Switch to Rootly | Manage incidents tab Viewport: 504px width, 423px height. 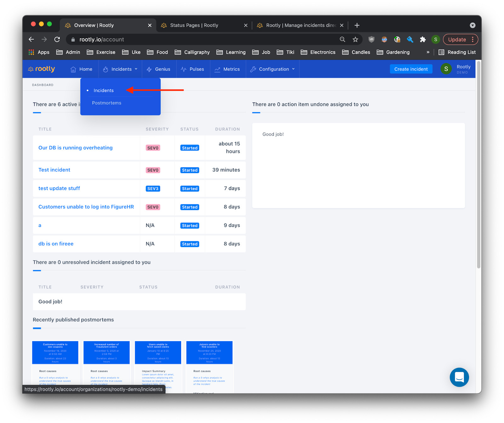click(301, 25)
